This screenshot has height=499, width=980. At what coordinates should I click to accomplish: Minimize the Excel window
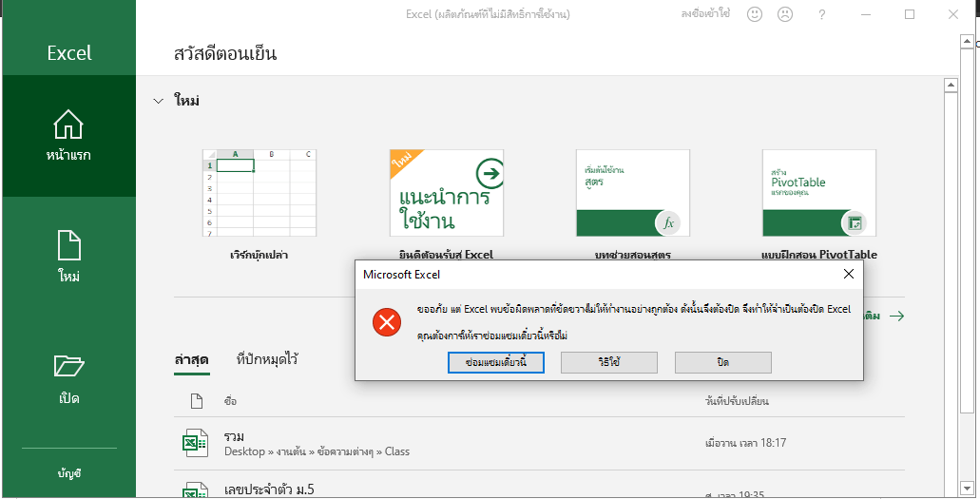866,13
